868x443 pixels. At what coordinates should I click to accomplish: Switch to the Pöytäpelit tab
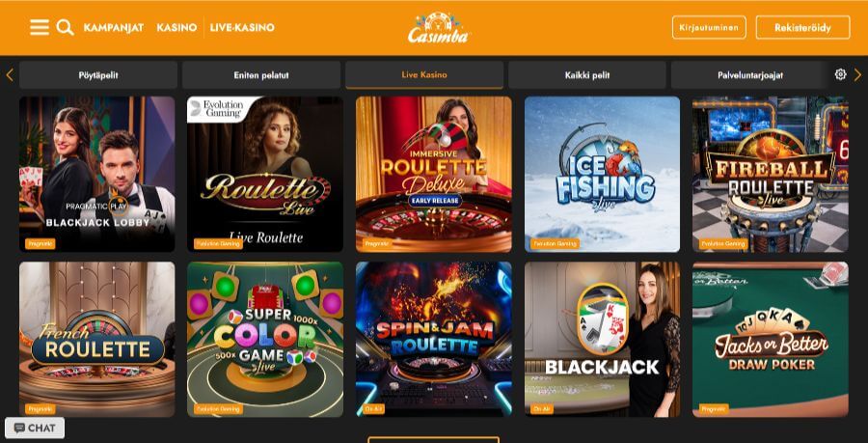click(x=98, y=74)
